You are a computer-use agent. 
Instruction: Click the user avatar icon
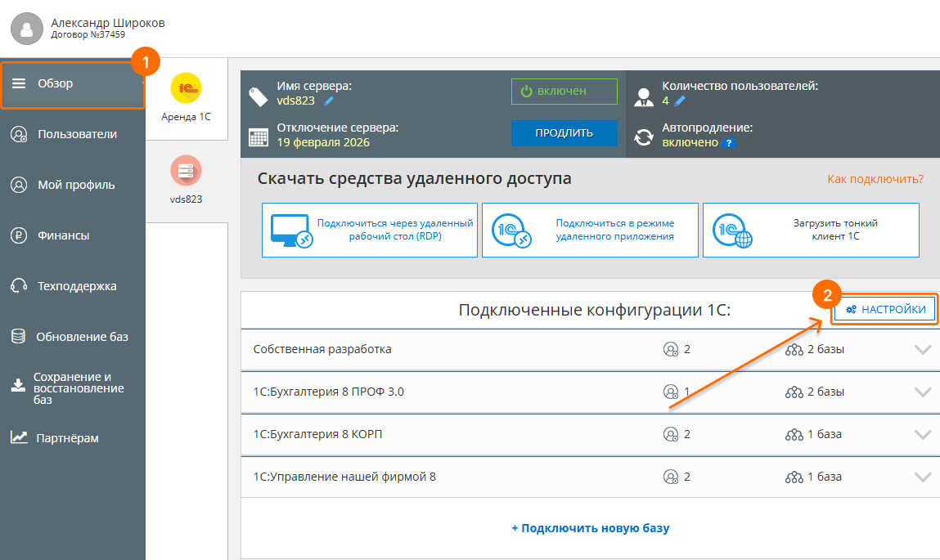coord(27,29)
